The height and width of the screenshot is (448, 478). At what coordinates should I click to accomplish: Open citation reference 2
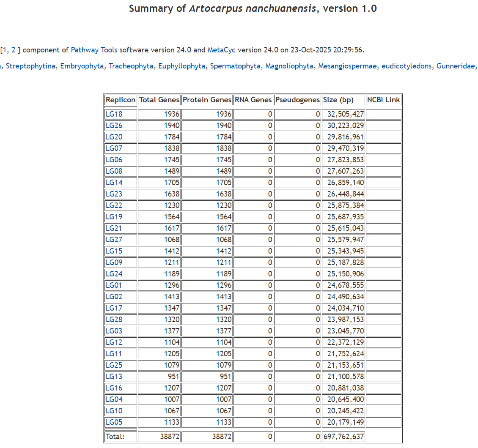point(14,50)
